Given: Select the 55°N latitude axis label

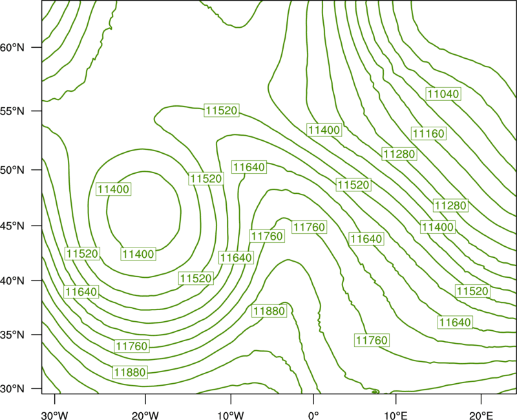Looking at the screenshot, I should (x=12, y=110).
